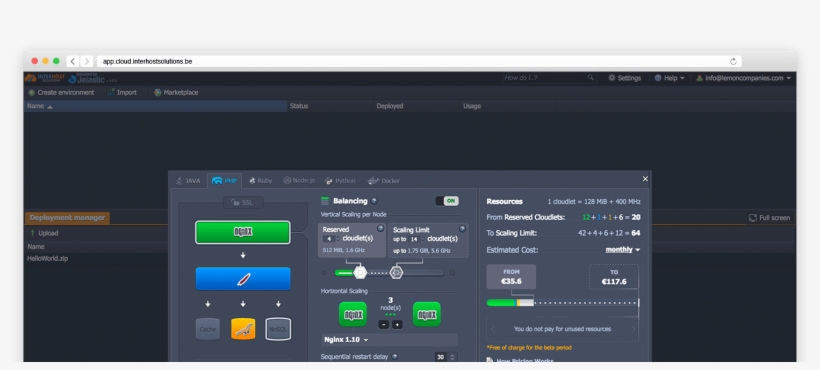The image size is (820, 370).
Task: Select the Deployment manager tab
Action: click(67, 218)
